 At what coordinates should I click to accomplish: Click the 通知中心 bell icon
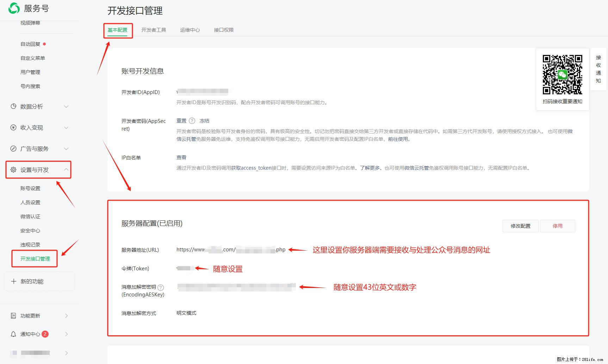pos(13,334)
